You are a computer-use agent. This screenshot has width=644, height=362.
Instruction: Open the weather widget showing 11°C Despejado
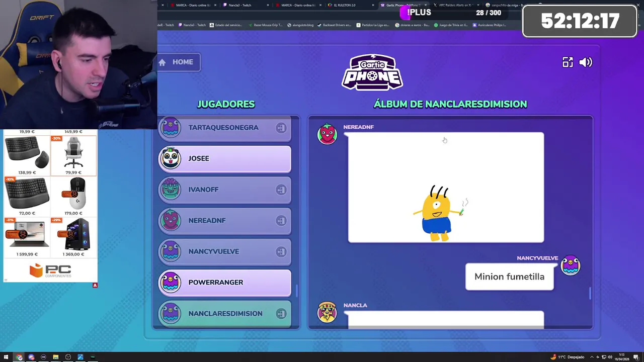coord(568,357)
